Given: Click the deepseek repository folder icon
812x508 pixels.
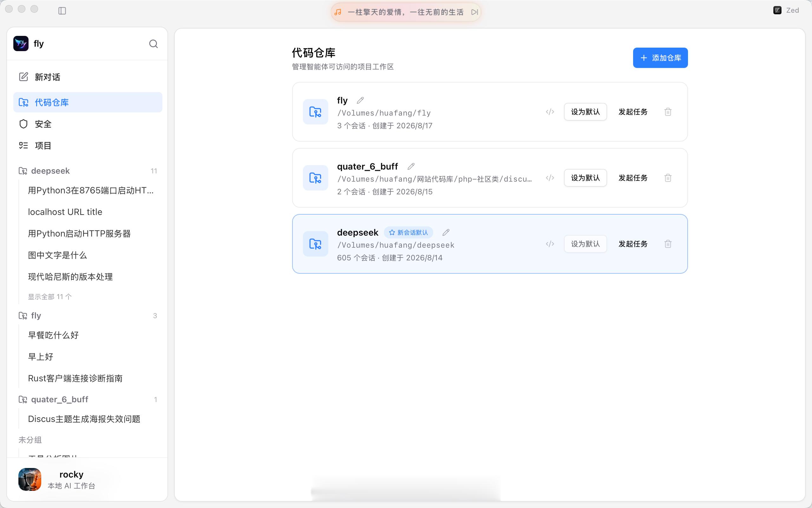Looking at the screenshot, I should pyautogui.click(x=315, y=244).
